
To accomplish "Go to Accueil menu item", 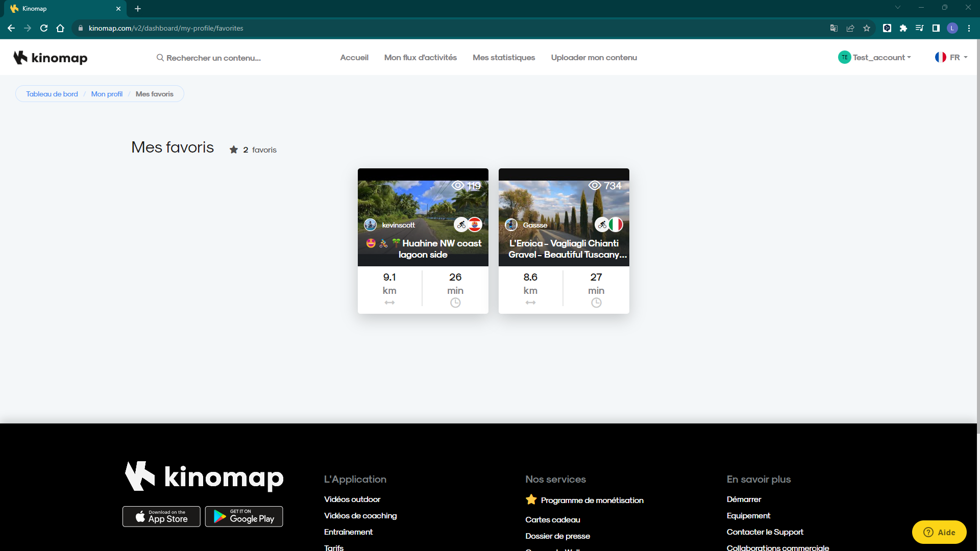I will coord(354,58).
